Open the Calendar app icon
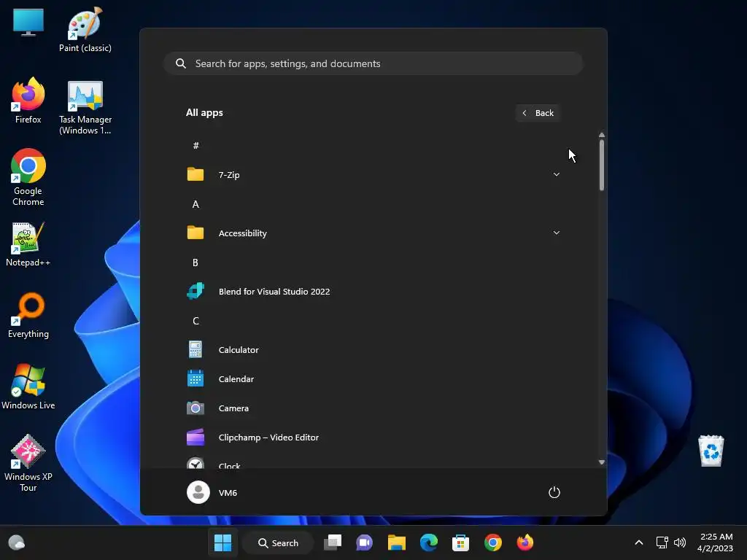Image resolution: width=747 pixels, height=560 pixels. click(196, 379)
